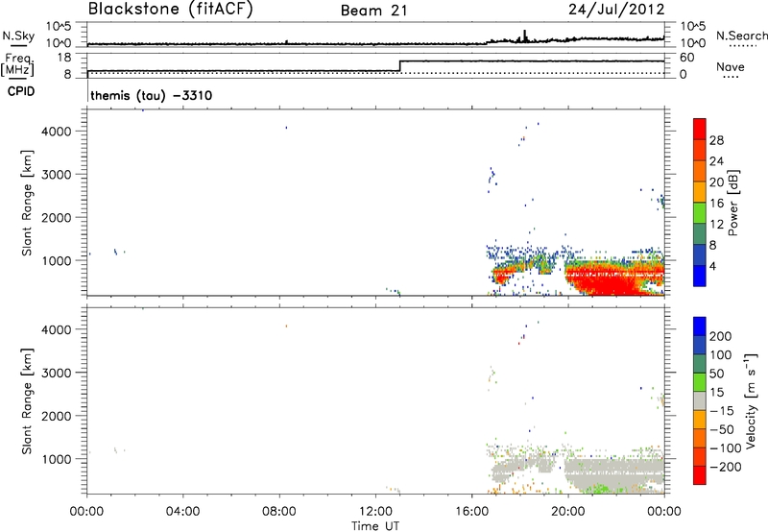
Task: Click the '12:00' time axis tick label
Action: coord(375,512)
